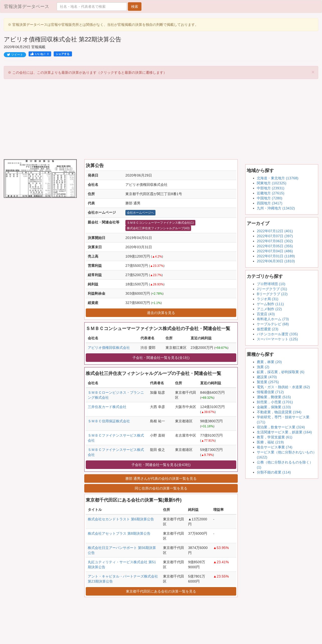Open 北海道・東北地方 (13768) region link

pyautogui.click(x=277, y=178)
